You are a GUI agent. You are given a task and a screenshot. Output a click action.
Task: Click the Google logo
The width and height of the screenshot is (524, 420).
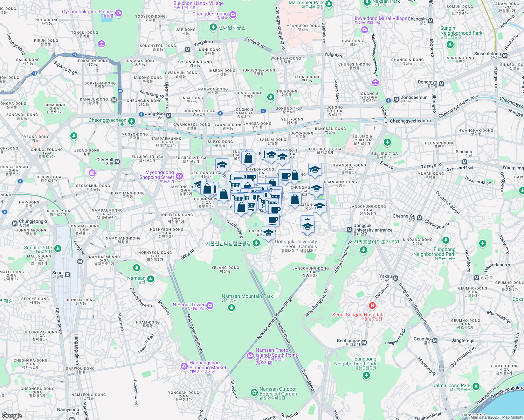(12, 416)
